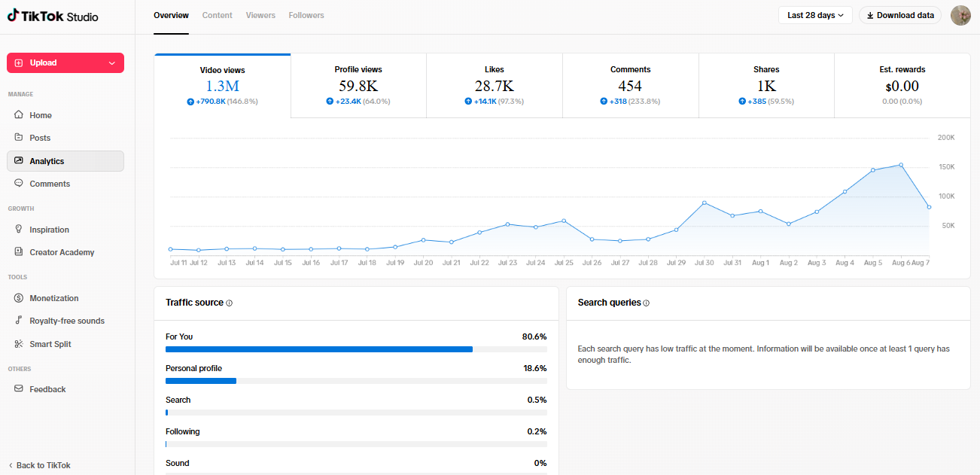Select the Shares metric card

pos(766,86)
